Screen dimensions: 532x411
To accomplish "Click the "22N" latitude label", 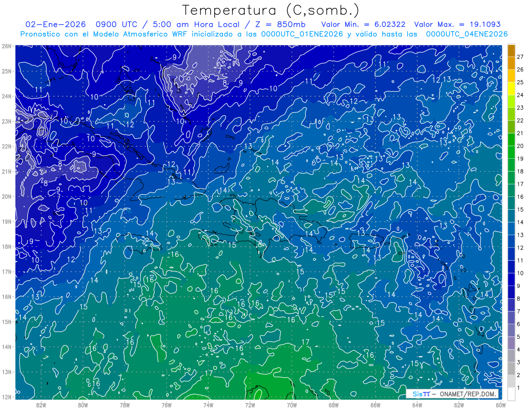I will (x=7, y=146).
